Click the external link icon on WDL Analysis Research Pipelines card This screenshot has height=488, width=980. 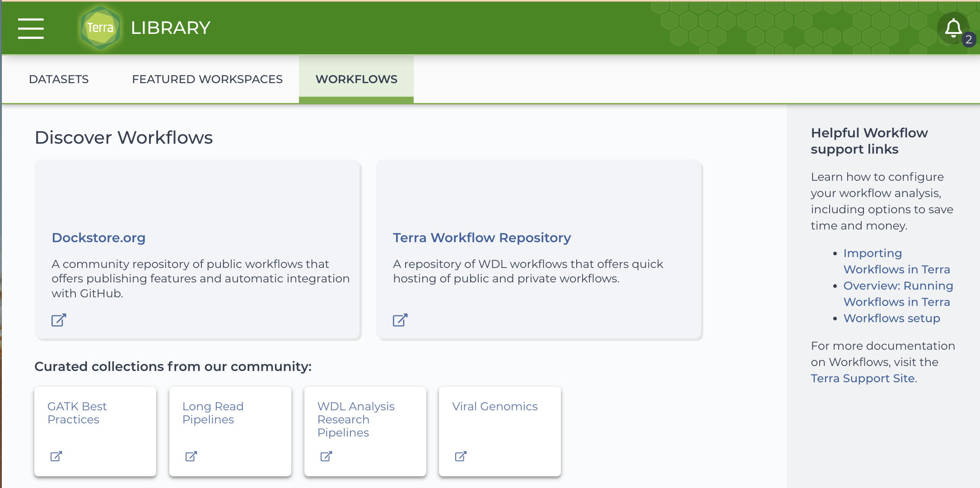[326, 456]
